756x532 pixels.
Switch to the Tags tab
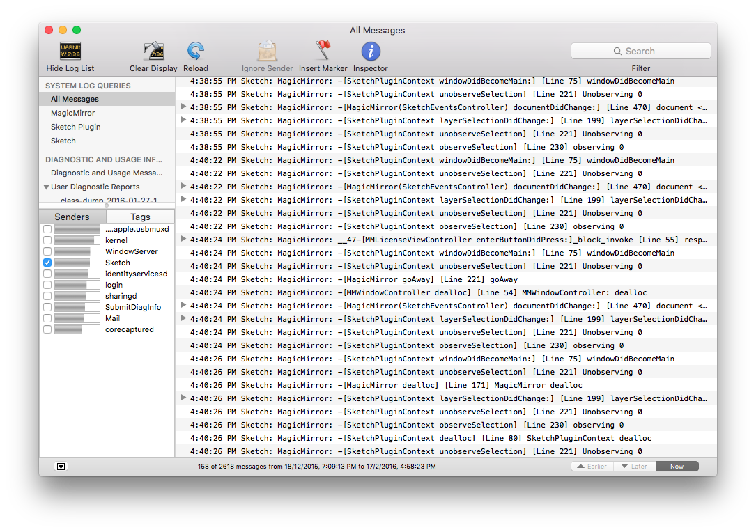coord(140,217)
